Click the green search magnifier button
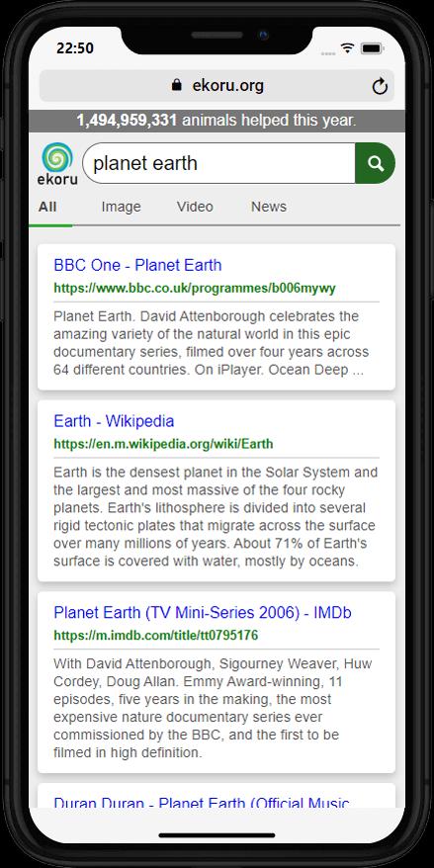This screenshot has height=868, width=434. [375, 163]
